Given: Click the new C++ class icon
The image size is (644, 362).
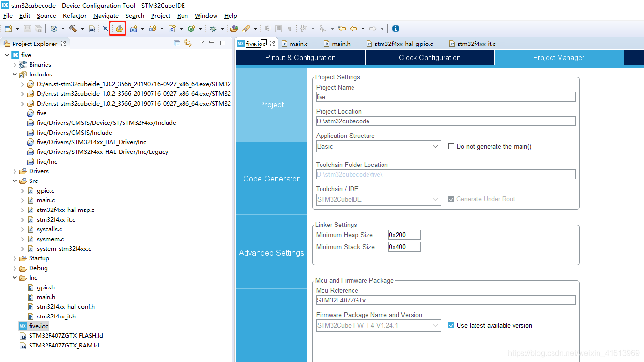Looking at the screenshot, I should (x=191, y=29).
